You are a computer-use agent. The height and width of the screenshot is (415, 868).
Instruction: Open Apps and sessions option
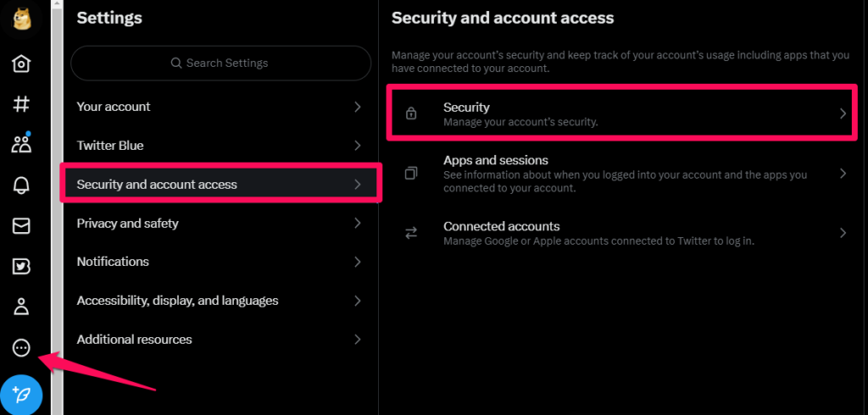point(621,174)
